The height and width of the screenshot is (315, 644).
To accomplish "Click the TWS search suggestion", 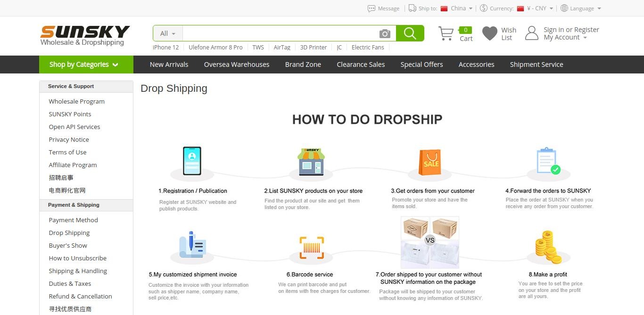I will pos(258,47).
